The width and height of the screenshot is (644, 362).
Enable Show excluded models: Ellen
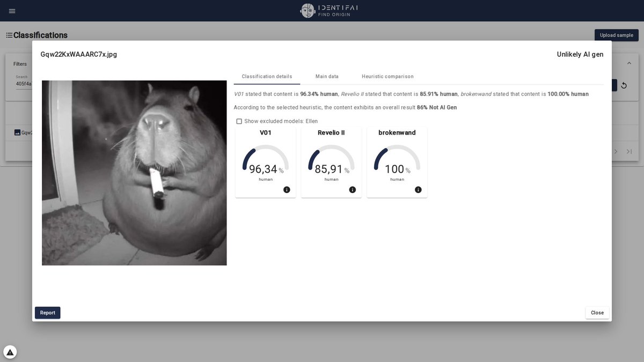pyautogui.click(x=239, y=121)
